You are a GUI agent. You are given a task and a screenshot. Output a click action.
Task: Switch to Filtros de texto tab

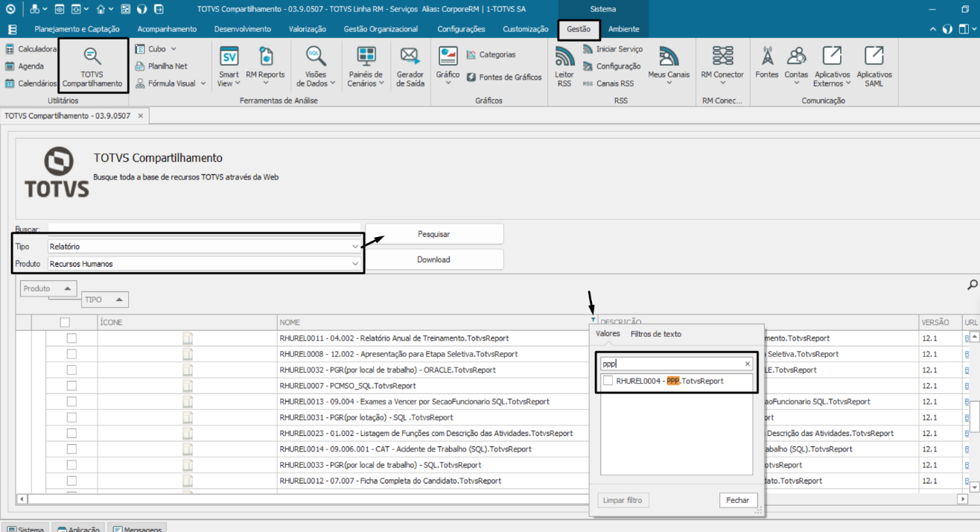coord(655,334)
